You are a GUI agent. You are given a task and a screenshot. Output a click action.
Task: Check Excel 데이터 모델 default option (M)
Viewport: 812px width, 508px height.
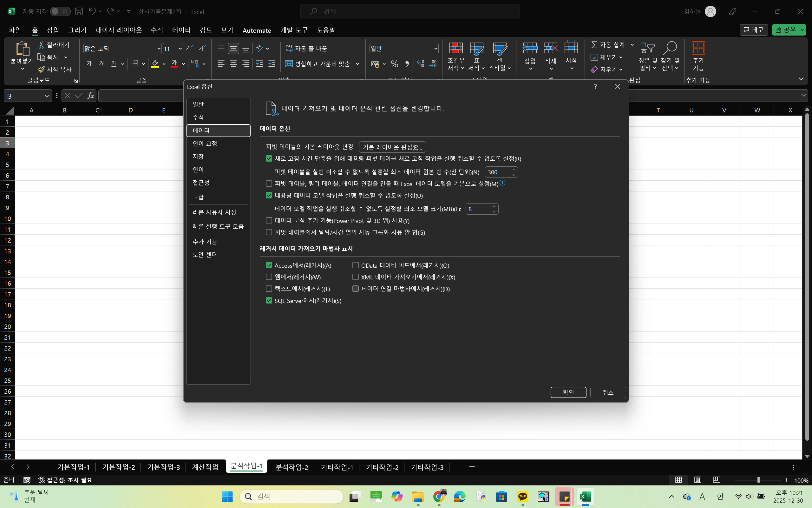[x=269, y=184]
